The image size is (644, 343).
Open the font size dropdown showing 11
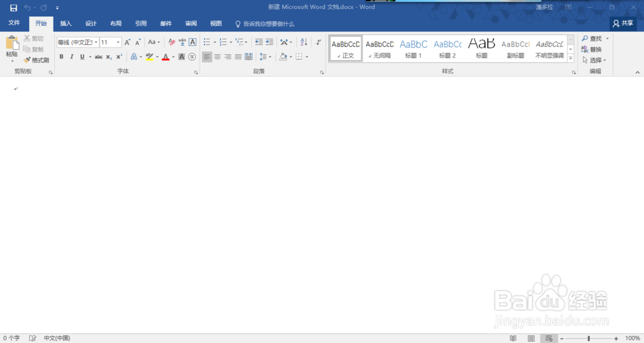pos(118,43)
